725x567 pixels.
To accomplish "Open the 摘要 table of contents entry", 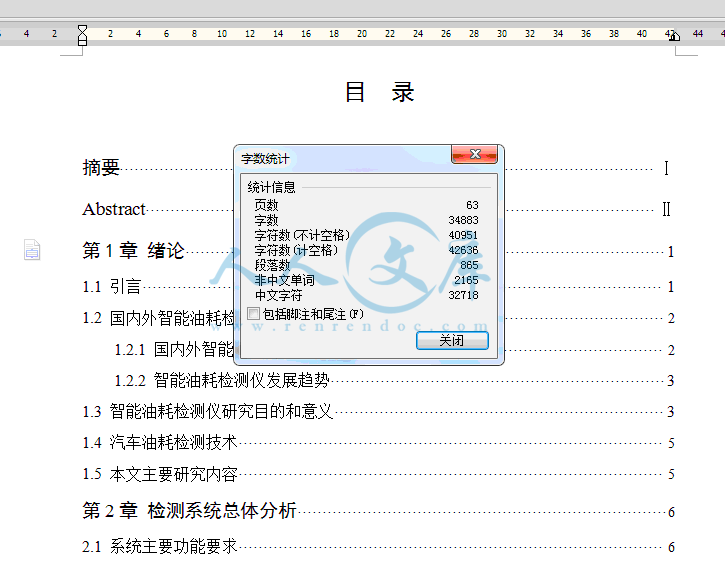I will [x=101, y=167].
